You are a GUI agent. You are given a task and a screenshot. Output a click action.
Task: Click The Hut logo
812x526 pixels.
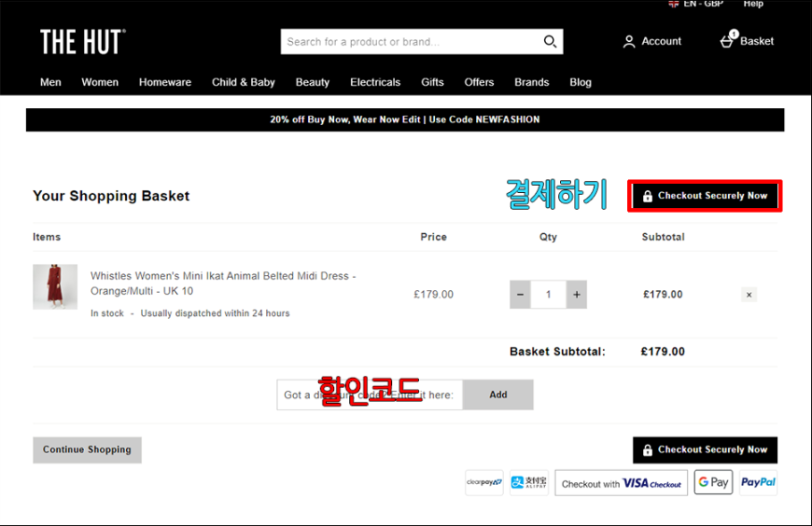pyautogui.click(x=83, y=41)
